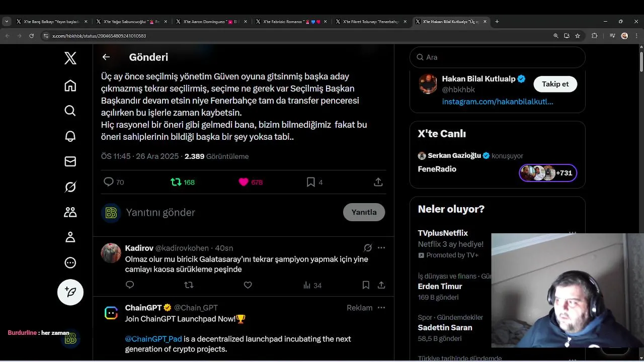644x362 pixels.
Task: Open the More circle menu icon
Action: tap(70, 262)
